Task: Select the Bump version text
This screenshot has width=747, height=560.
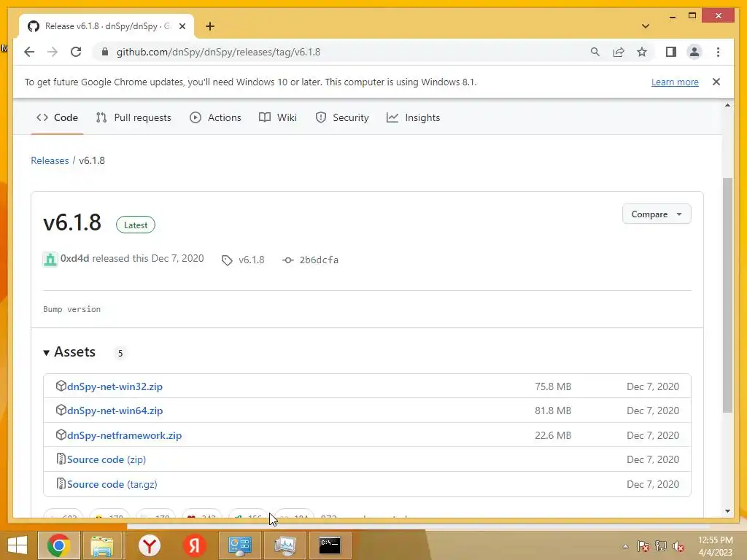Action: click(71, 309)
